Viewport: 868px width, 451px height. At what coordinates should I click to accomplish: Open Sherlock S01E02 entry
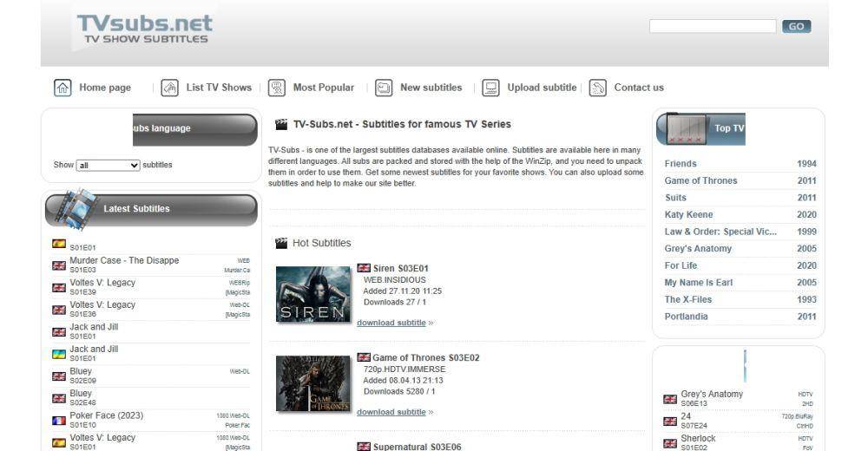tap(698, 438)
